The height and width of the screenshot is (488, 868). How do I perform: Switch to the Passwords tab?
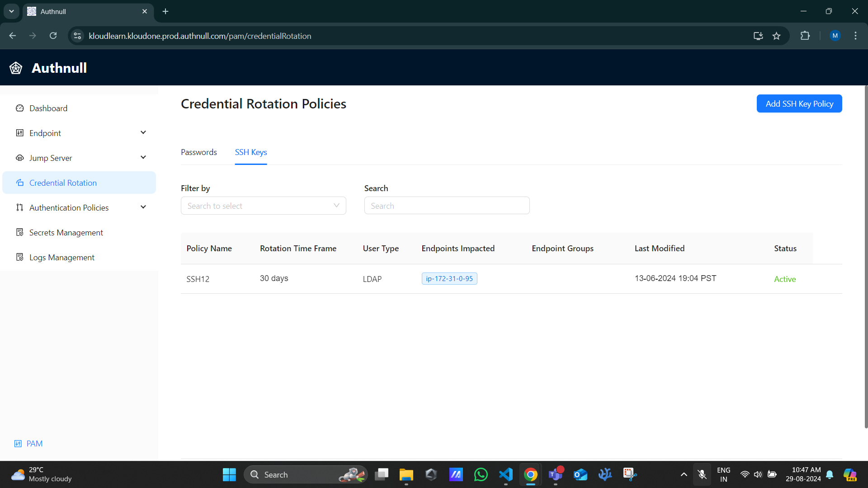point(198,152)
